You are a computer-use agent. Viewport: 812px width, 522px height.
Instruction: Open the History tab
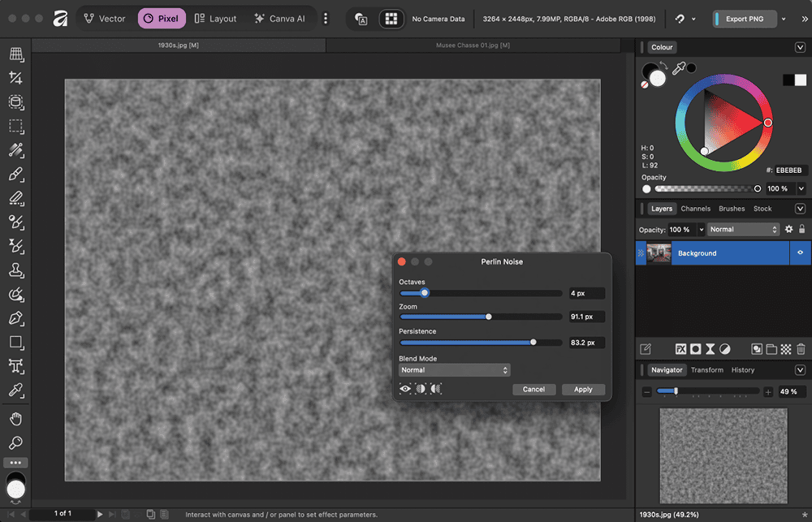point(742,370)
